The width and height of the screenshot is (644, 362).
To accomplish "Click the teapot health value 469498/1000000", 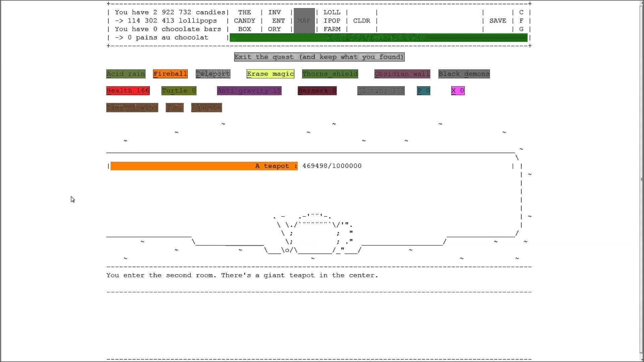I will [x=332, y=166].
